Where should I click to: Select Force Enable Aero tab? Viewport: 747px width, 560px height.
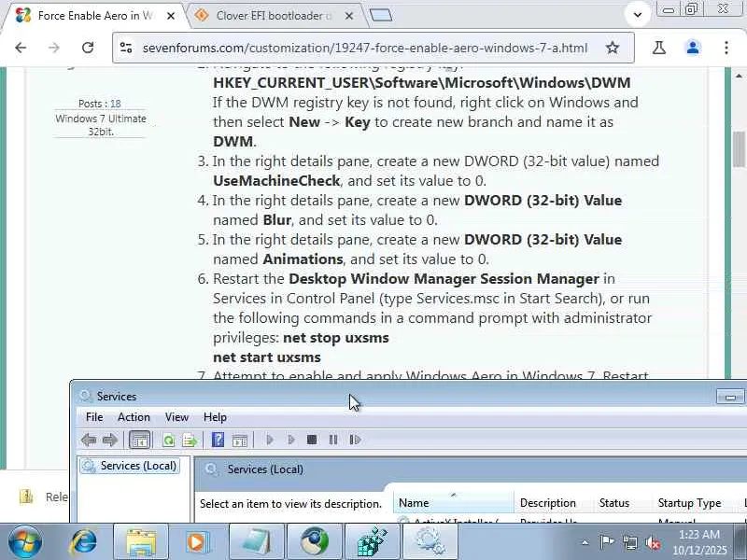tap(94, 16)
